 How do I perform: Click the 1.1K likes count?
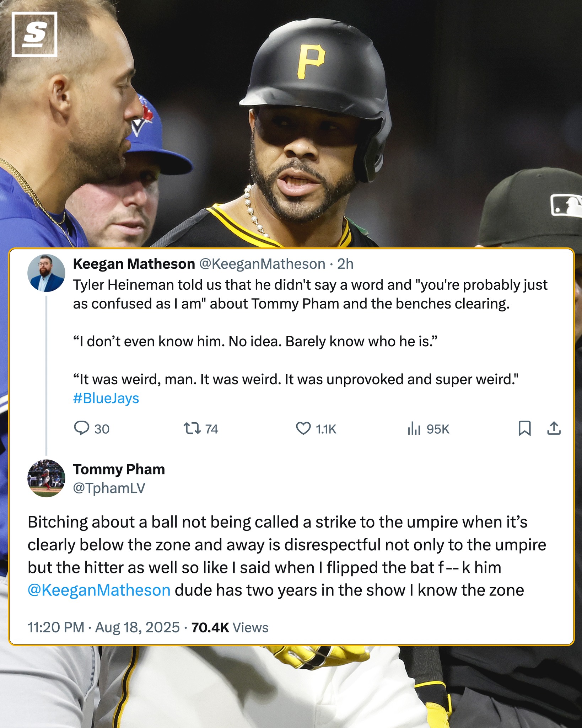tap(326, 429)
